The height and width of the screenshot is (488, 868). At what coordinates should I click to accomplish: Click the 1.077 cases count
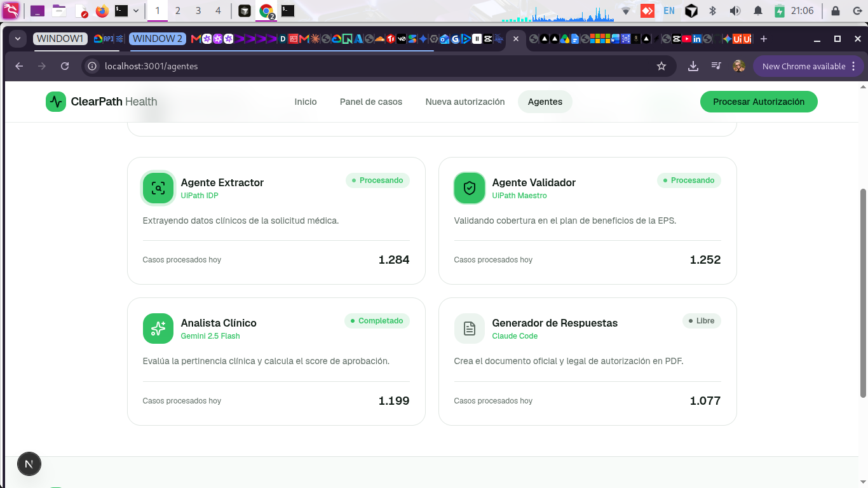tap(705, 401)
